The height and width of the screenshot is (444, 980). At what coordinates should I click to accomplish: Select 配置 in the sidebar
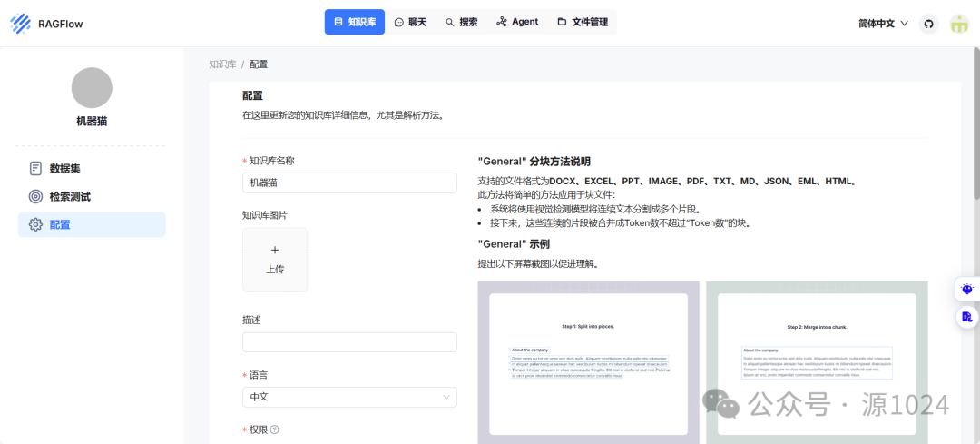tap(92, 224)
